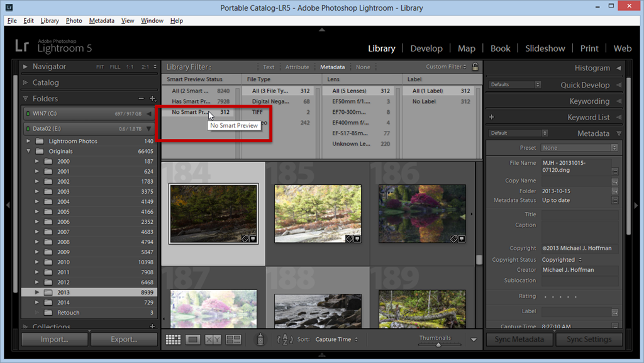Add a keyword with the Keyword List plus
The height and width of the screenshot is (363, 644).
(492, 117)
